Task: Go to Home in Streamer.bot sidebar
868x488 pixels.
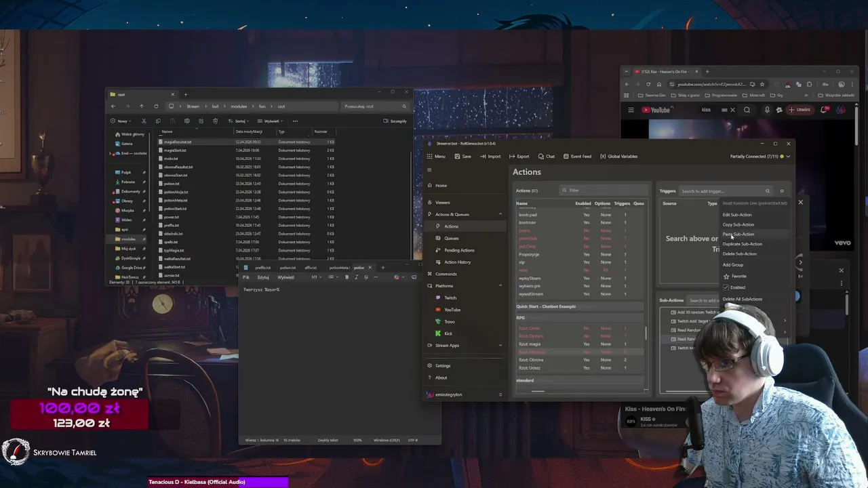Action: [441, 185]
